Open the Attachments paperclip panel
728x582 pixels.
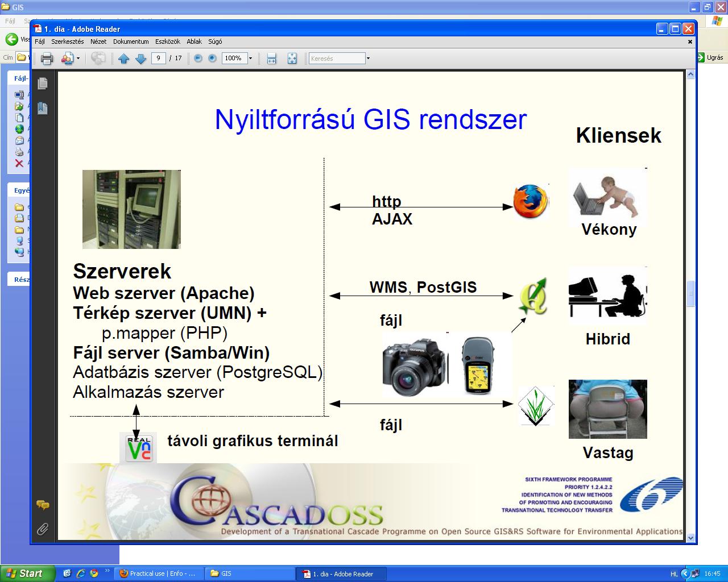pos(43,529)
